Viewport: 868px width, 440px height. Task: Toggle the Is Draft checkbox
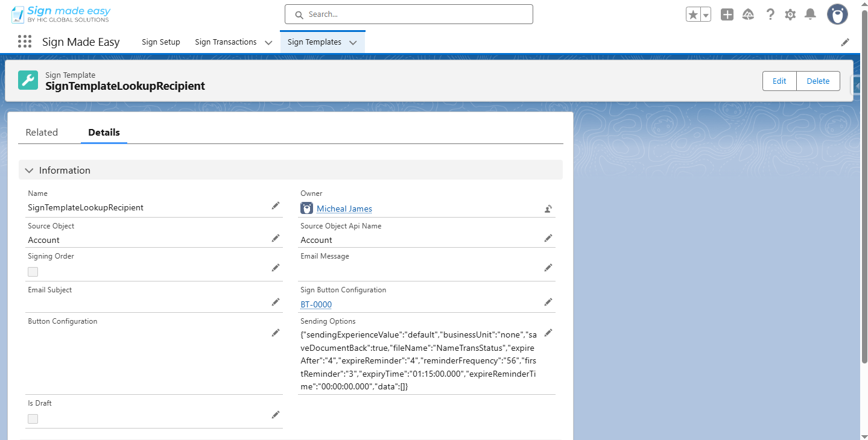coord(33,419)
